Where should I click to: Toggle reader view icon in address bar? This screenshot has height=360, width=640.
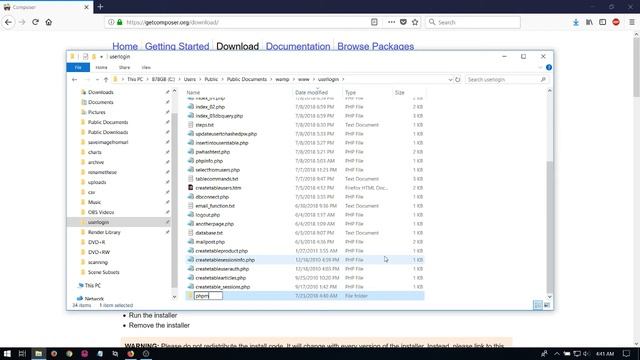coord(374,22)
